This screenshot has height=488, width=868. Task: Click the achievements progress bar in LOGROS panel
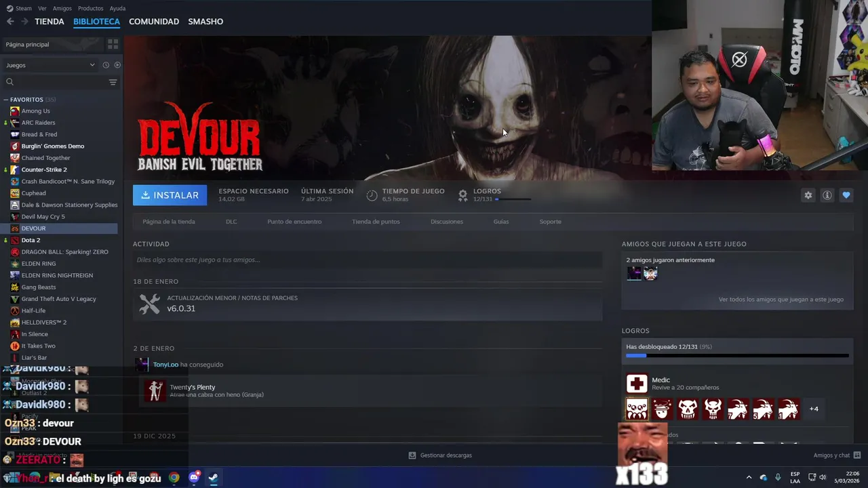tap(737, 355)
